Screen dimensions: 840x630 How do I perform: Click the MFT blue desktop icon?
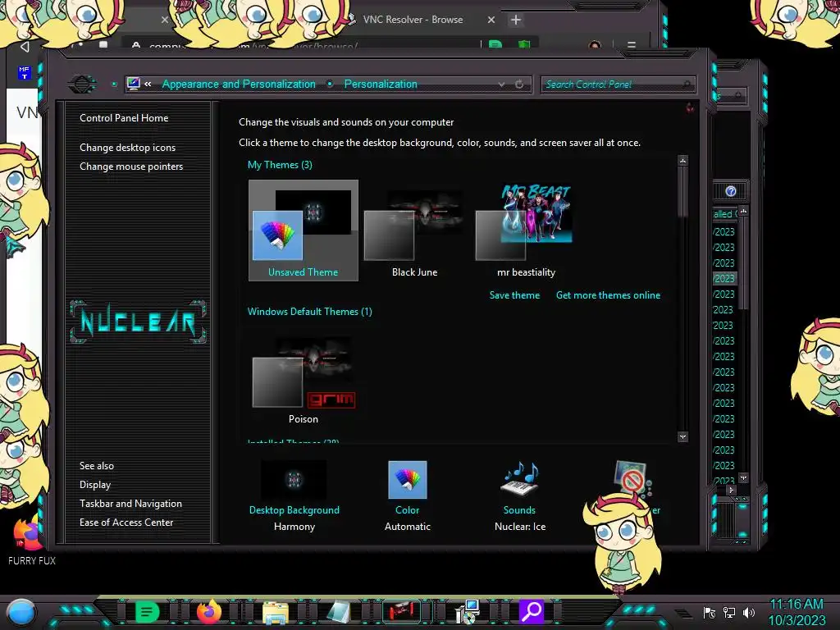[x=24, y=72]
